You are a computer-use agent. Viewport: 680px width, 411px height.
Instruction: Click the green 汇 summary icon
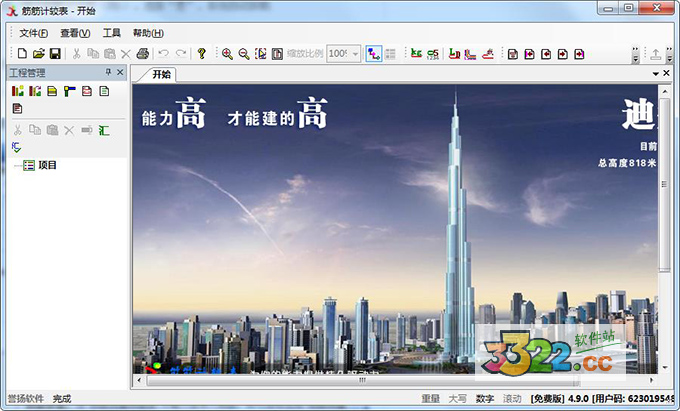pyautogui.click(x=104, y=130)
